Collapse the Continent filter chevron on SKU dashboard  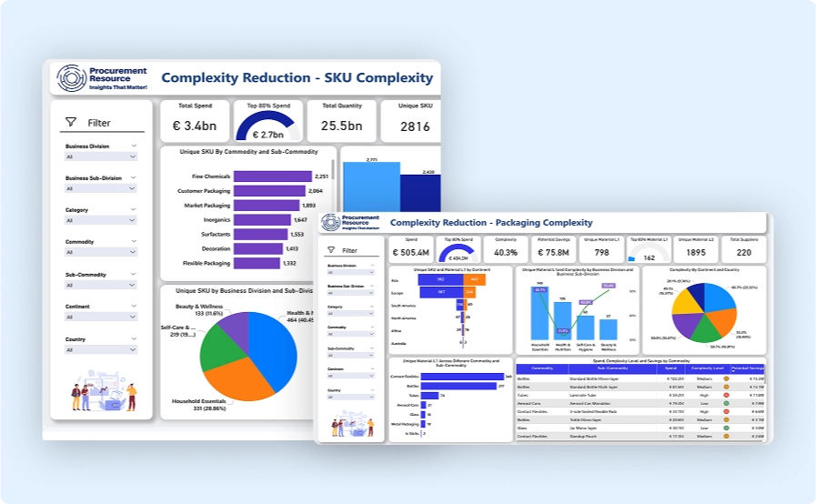click(134, 307)
